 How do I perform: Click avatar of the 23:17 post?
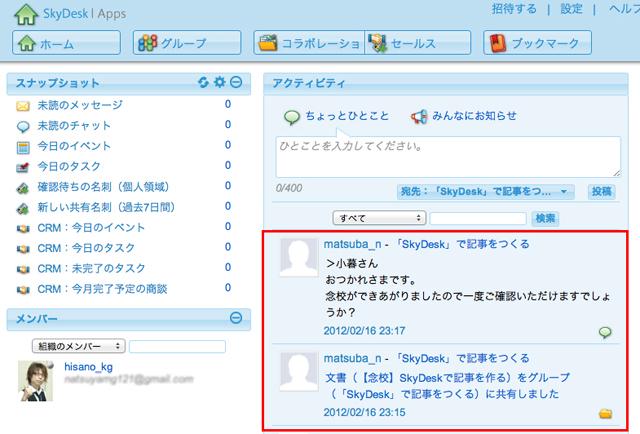tap(299, 258)
